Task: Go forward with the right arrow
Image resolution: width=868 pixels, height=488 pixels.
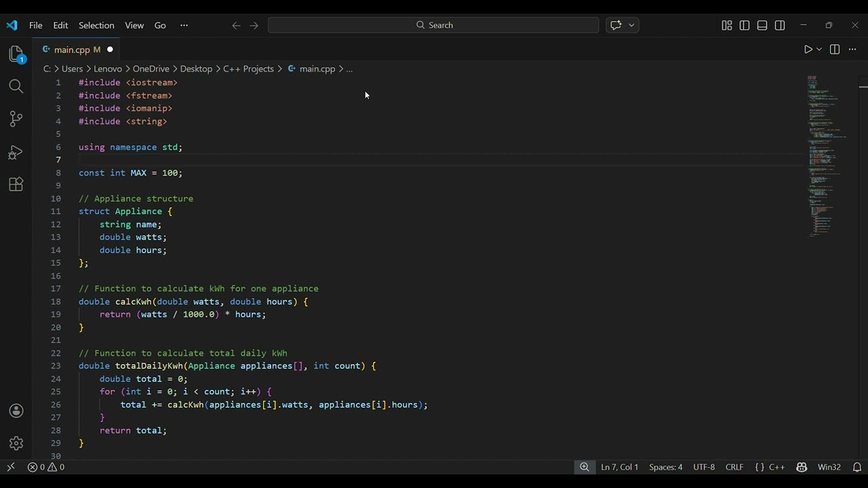Action: (x=254, y=25)
